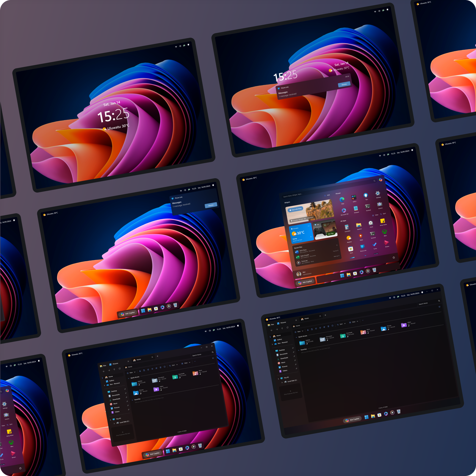Expand This PC in the sidebar
The height and width of the screenshot is (476, 476).
[278, 379]
